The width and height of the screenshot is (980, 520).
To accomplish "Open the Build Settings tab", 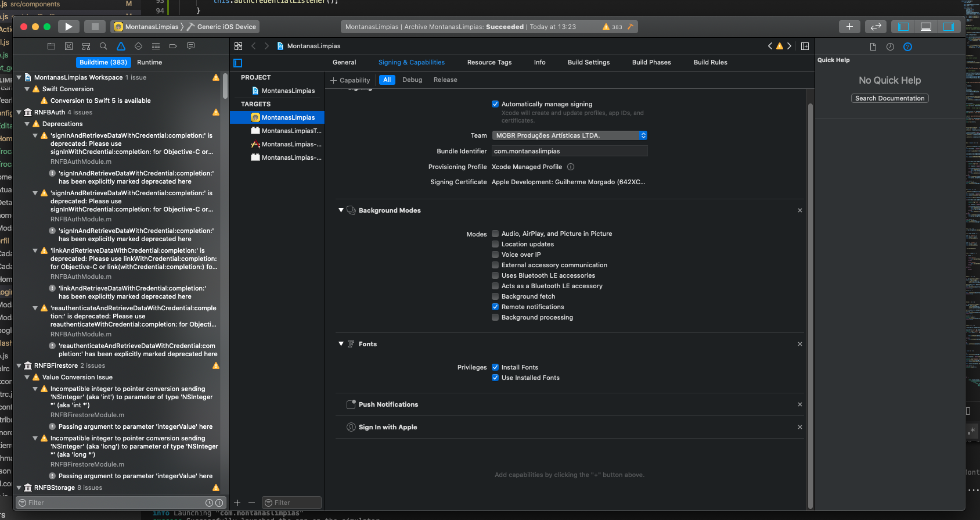I will coord(589,62).
